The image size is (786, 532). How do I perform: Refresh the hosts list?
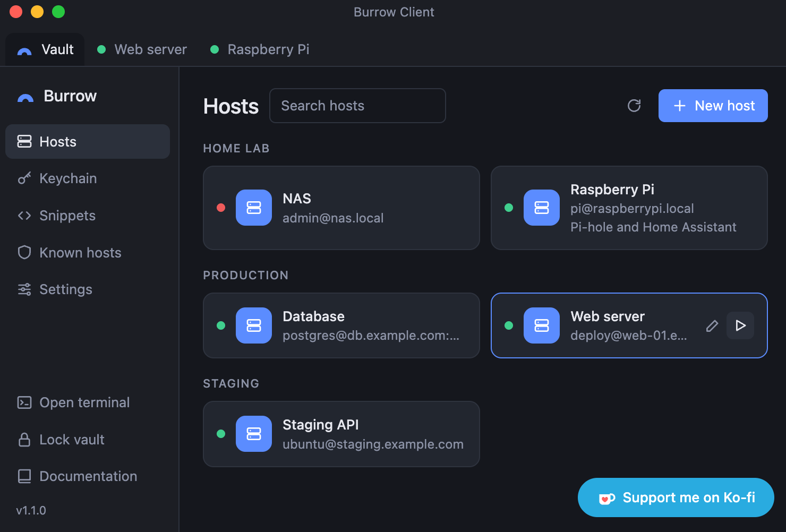point(634,106)
